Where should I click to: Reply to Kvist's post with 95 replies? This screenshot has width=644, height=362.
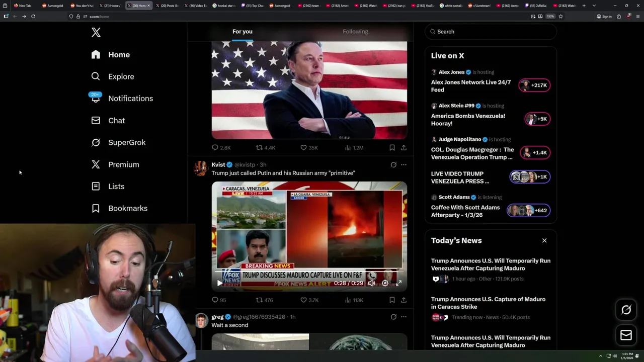pyautogui.click(x=219, y=300)
